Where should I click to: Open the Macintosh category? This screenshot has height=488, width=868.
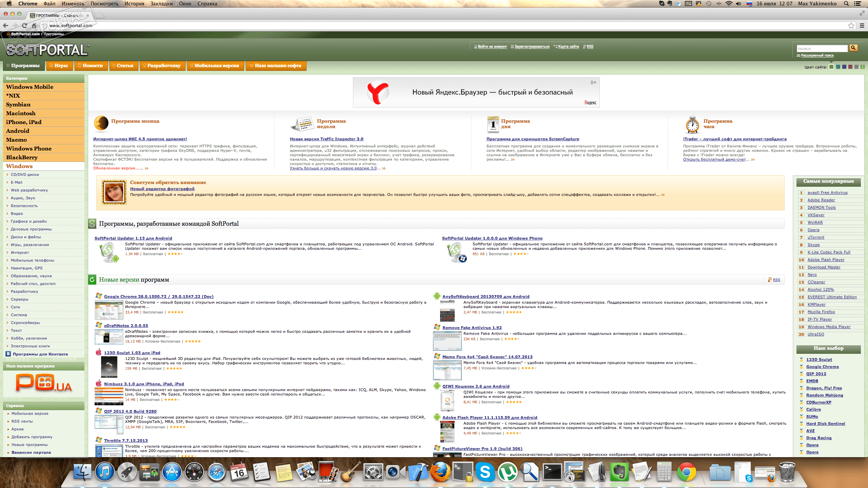pyautogui.click(x=44, y=113)
